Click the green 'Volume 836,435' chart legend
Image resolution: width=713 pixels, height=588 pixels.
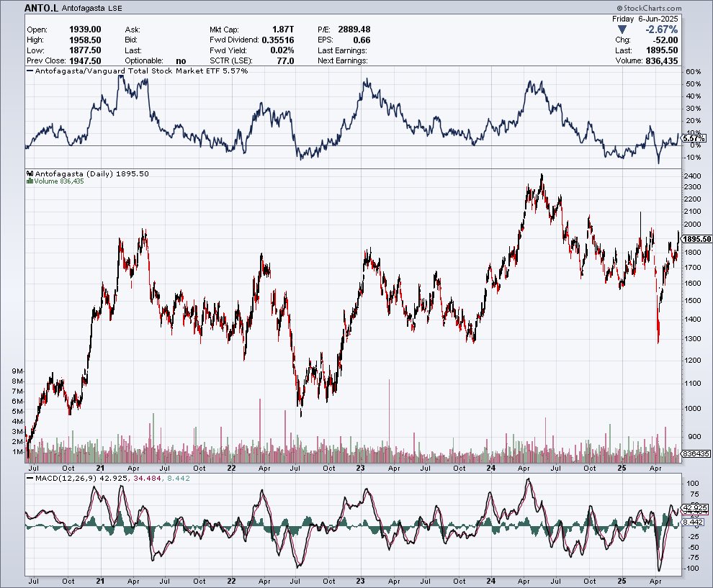tap(55, 181)
